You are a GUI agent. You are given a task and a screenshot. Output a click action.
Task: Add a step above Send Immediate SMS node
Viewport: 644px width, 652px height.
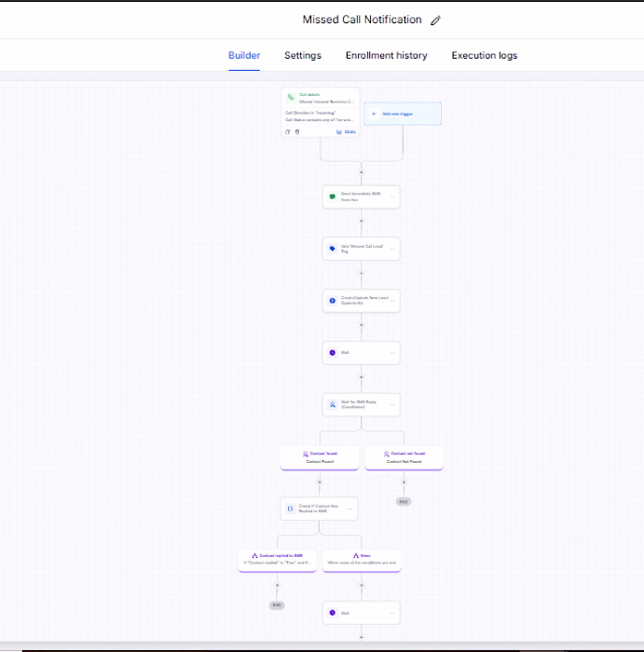pos(361,172)
